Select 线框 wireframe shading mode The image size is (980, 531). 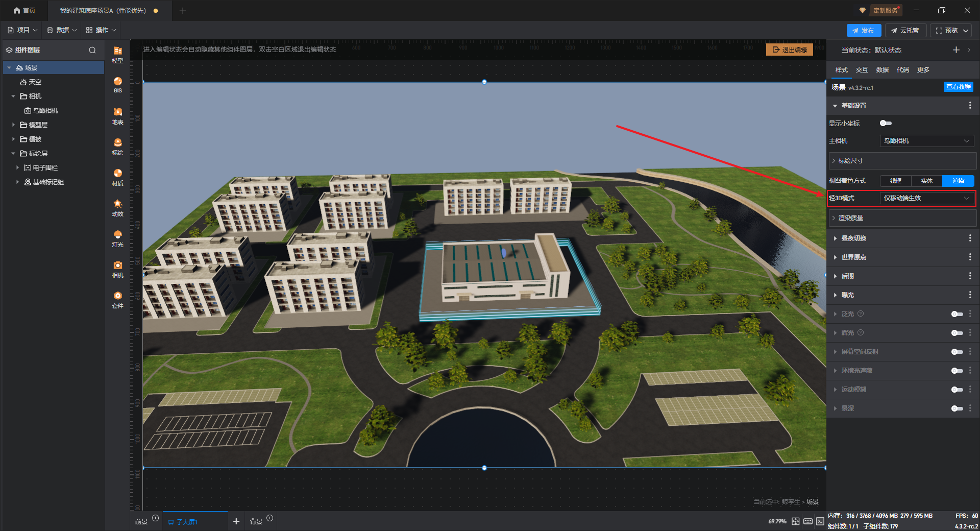[x=895, y=181]
